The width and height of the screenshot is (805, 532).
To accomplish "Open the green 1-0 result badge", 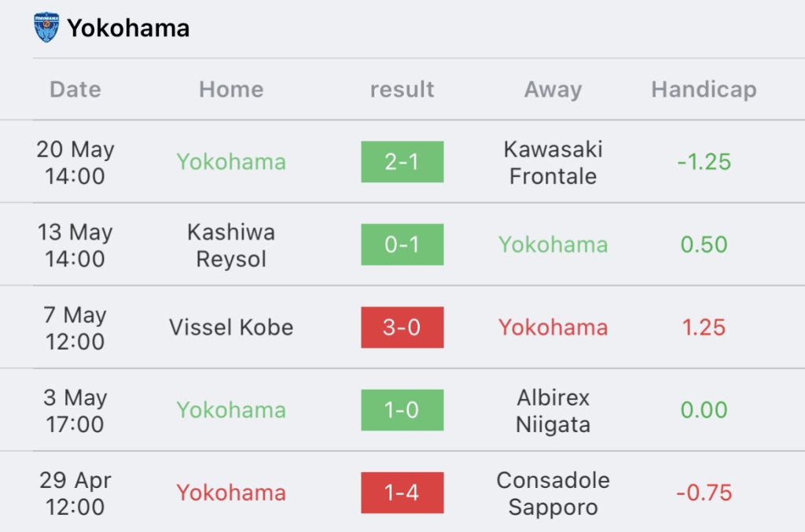I will [x=402, y=410].
